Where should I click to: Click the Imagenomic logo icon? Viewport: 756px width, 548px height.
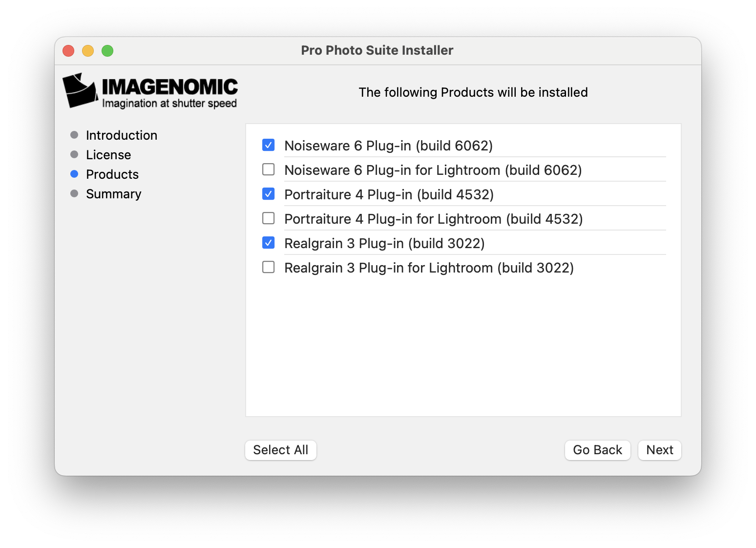coord(80,90)
